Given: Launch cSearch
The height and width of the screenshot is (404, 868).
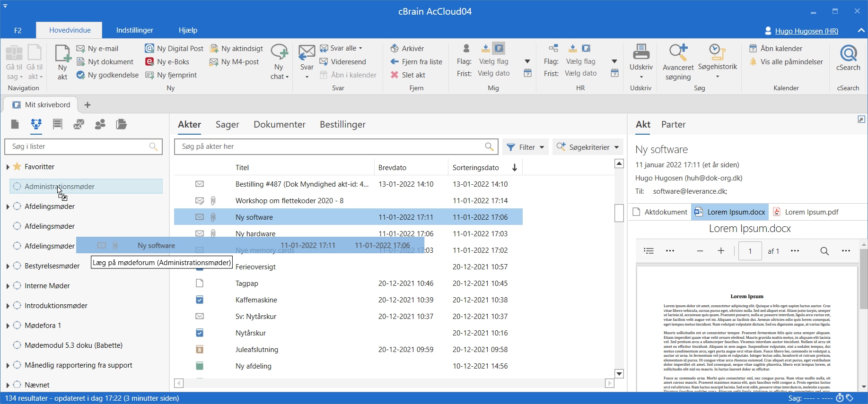Looking at the screenshot, I should [848, 58].
